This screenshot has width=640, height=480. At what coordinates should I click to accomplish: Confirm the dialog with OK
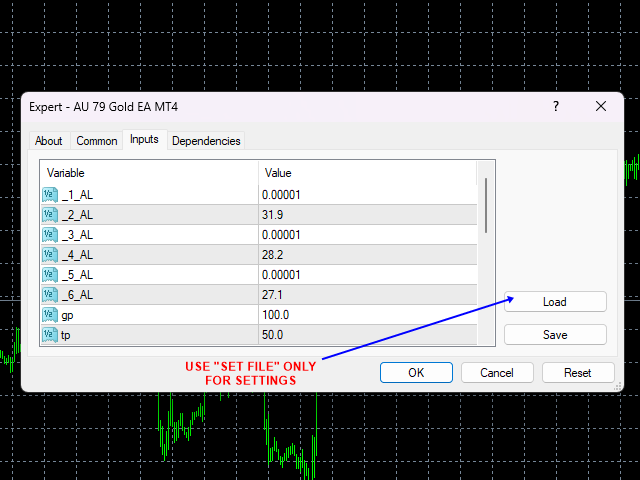click(x=416, y=373)
